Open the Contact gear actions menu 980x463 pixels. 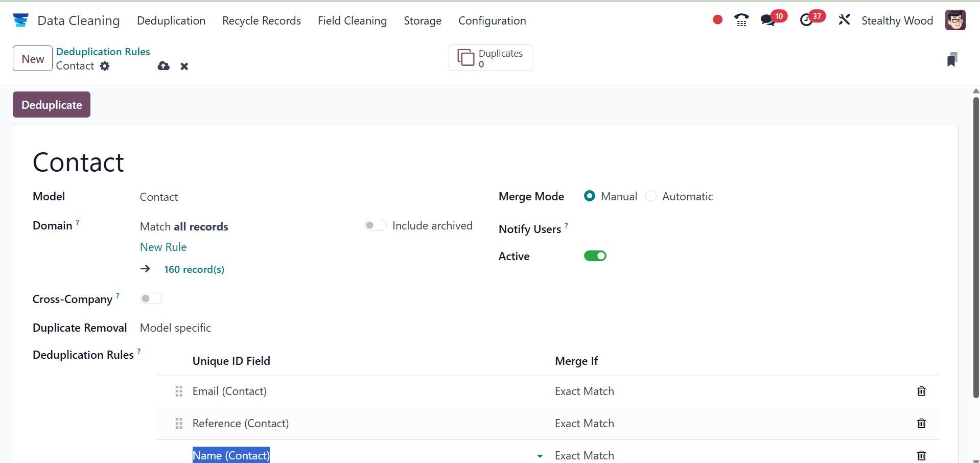click(x=105, y=66)
